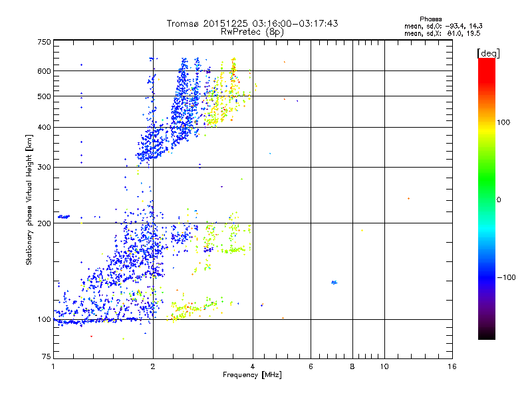Image resolution: width=532 pixels, height=399 pixels.
Task: Click the y-axis tick label '200'
Action: tap(44, 223)
